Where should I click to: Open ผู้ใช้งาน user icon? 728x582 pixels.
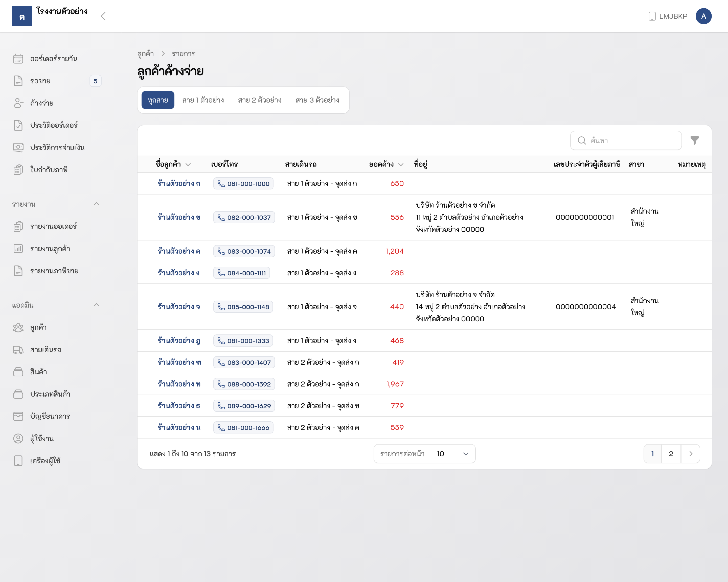click(x=18, y=439)
